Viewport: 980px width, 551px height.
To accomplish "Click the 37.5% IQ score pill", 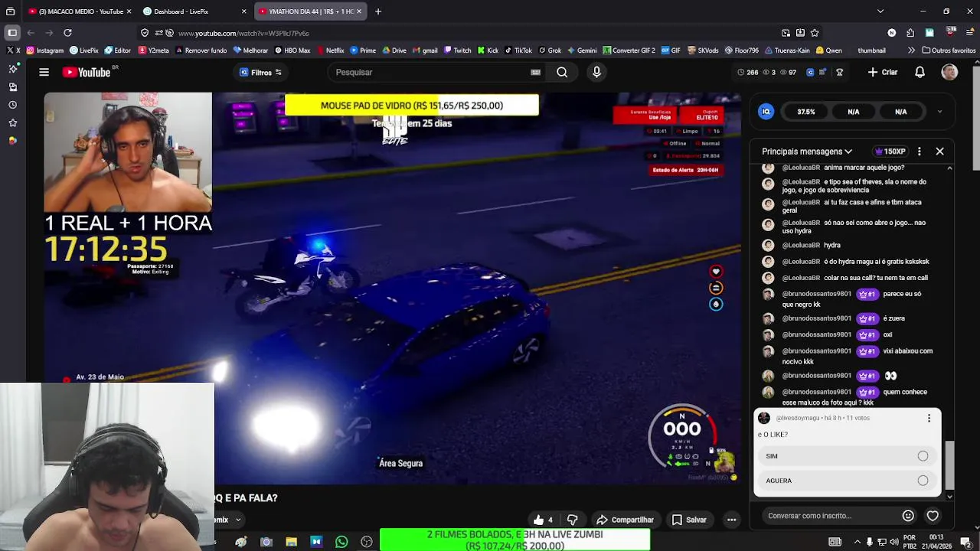I will coord(805,112).
